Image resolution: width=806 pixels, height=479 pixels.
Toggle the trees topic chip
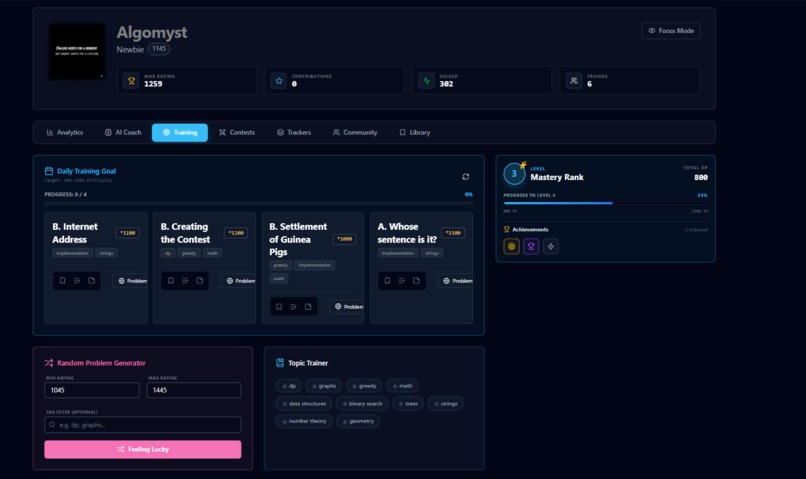click(408, 404)
